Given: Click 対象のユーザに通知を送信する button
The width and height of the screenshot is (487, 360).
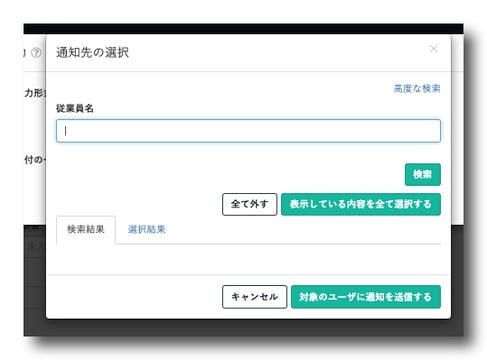Looking at the screenshot, I should (x=366, y=297).
